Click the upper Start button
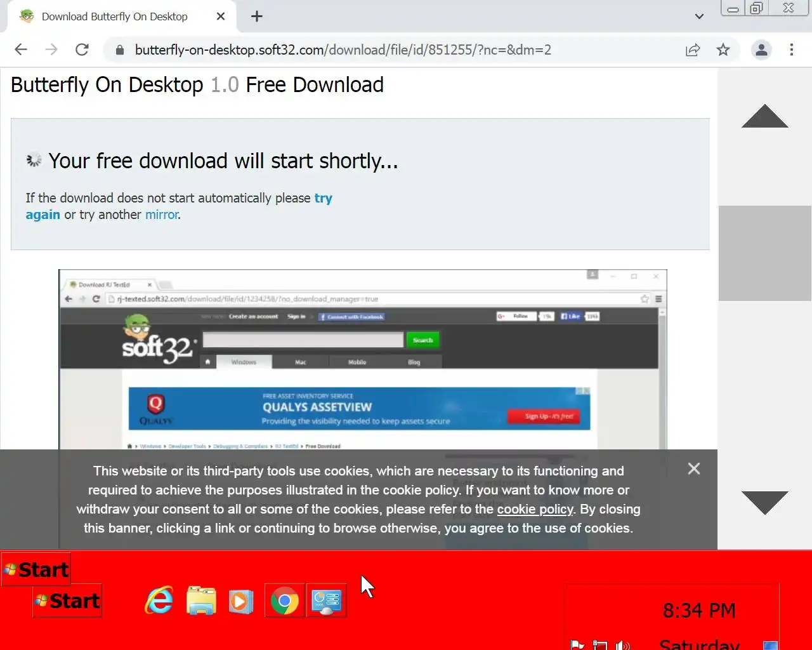Screen dimensions: 812x650 (x=36, y=569)
